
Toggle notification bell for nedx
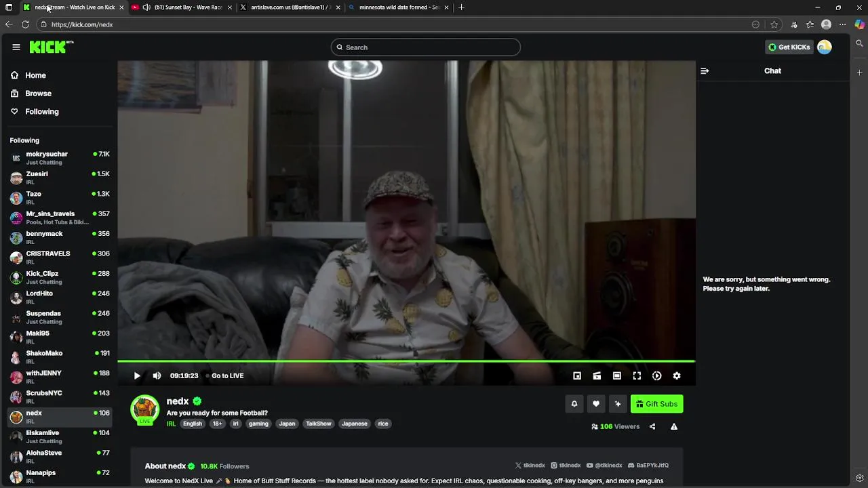point(574,404)
